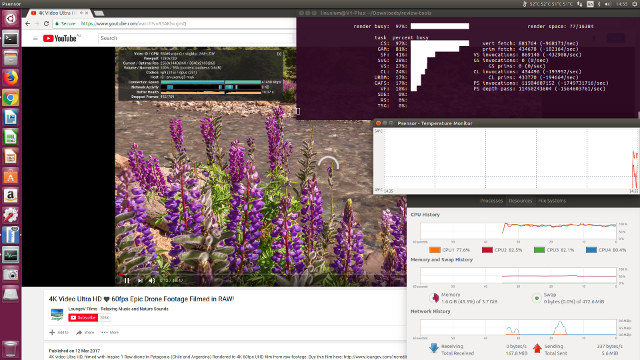Click the Add to plus icon
The image size is (640, 360).
[52, 332]
